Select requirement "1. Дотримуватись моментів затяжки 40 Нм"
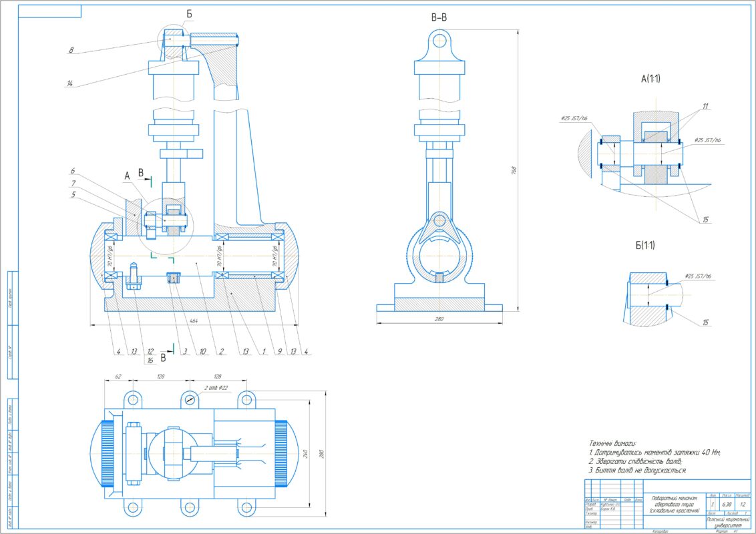 [654, 453]
